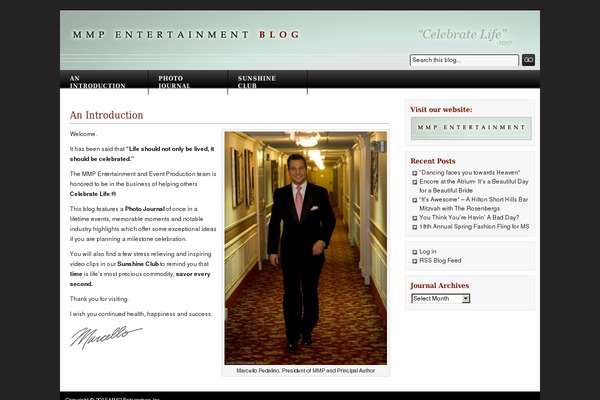Viewport: 600px width, 400px height.
Task: Click bullet icon beside Spring Fashion Fling post
Action: tap(414, 227)
